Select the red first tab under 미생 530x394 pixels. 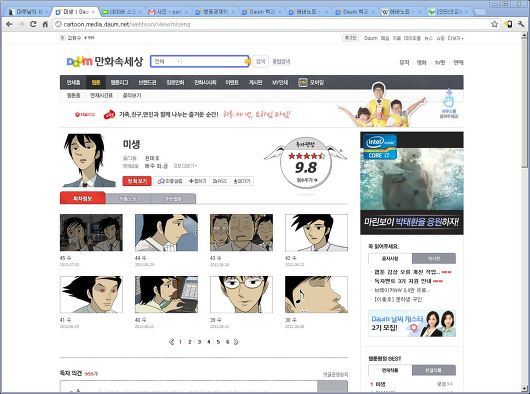[x=82, y=198]
